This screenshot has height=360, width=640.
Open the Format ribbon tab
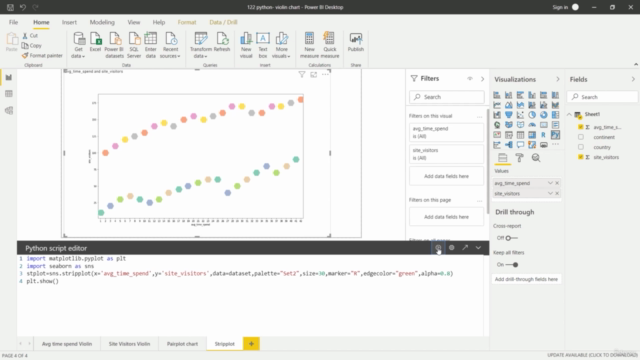(187, 22)
